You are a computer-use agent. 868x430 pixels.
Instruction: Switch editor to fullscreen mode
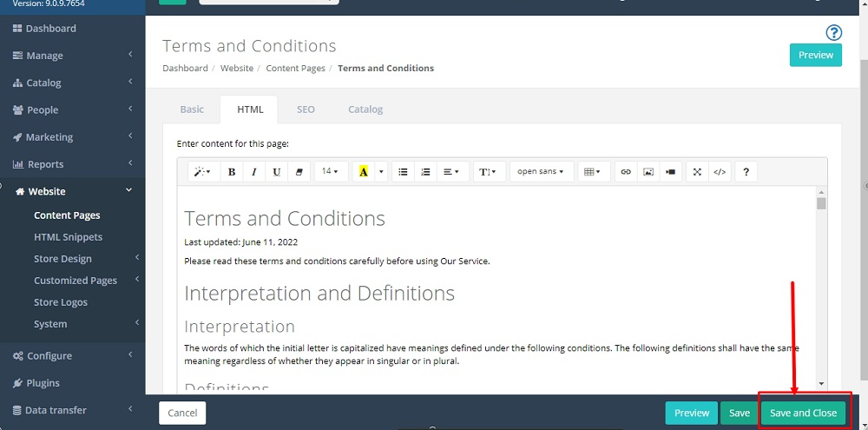coord(697,172)
